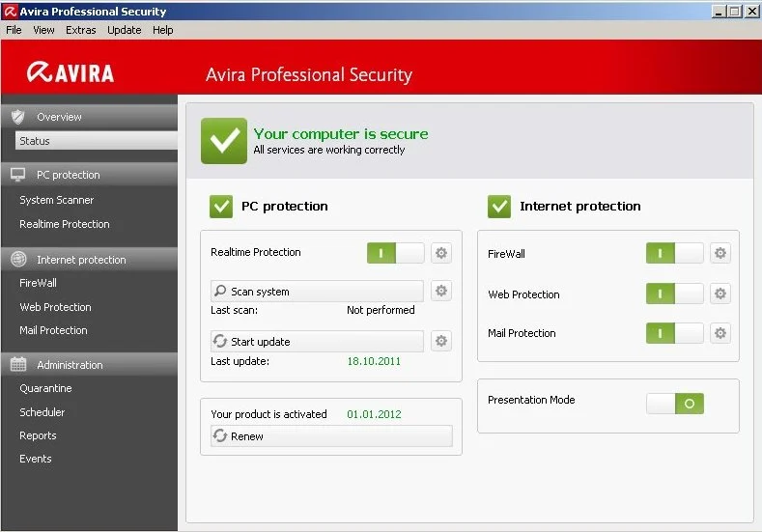Click the Start update button
The height and width of the screenshot is (532, 762).
click(317, 342)
